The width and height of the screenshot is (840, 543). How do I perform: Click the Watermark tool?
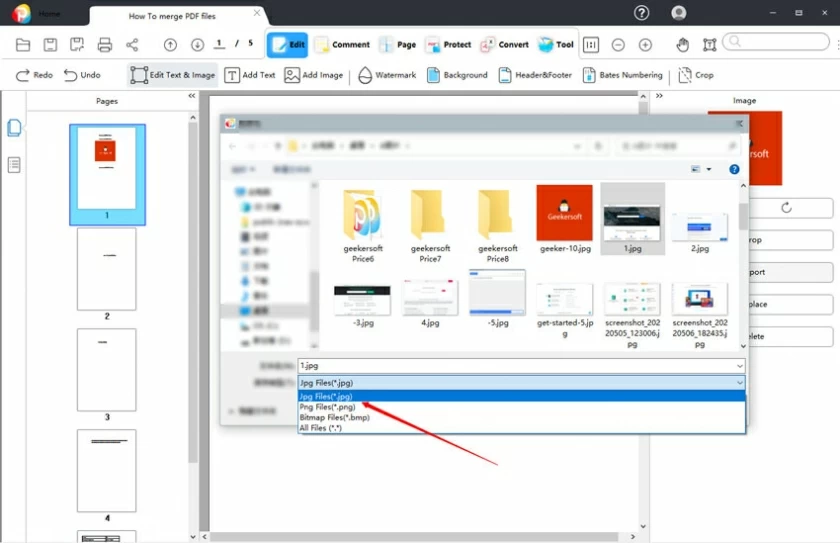pyautogui.click(x=387, y=75)
